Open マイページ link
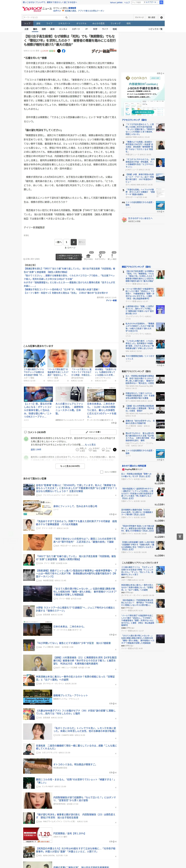Image resolution: width=186 pixels, height=868 pixels. [x=139, y=18]
